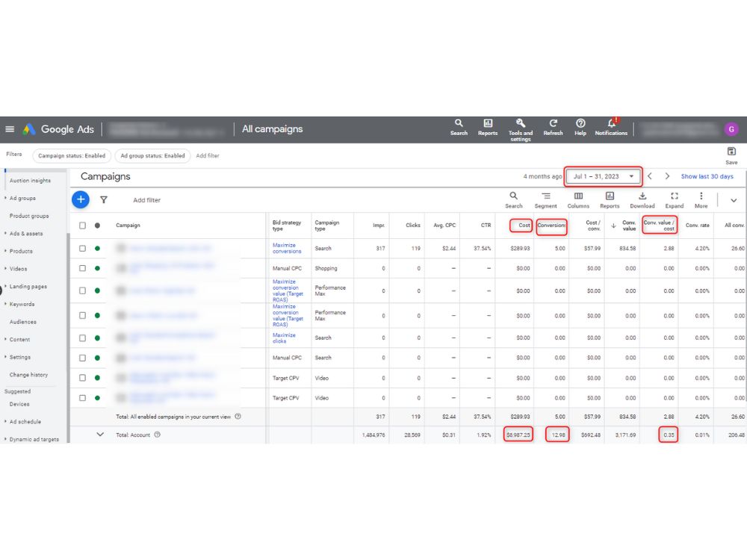Open the table Reports icon

tap(610, 200)
